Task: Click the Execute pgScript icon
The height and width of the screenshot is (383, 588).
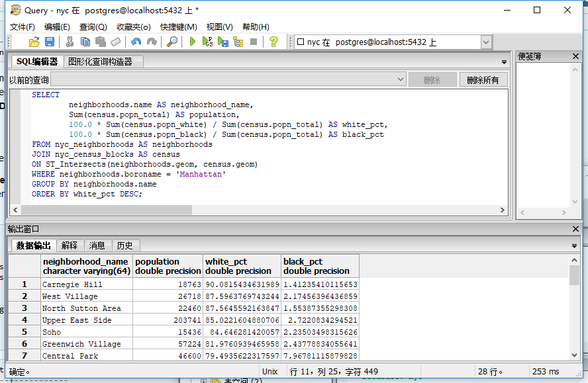Action: pyautogui.click(x=207, y=42)
